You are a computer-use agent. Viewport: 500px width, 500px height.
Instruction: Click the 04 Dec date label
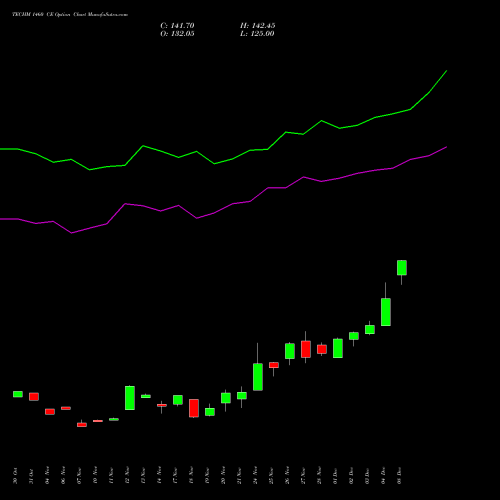[383, 476]
